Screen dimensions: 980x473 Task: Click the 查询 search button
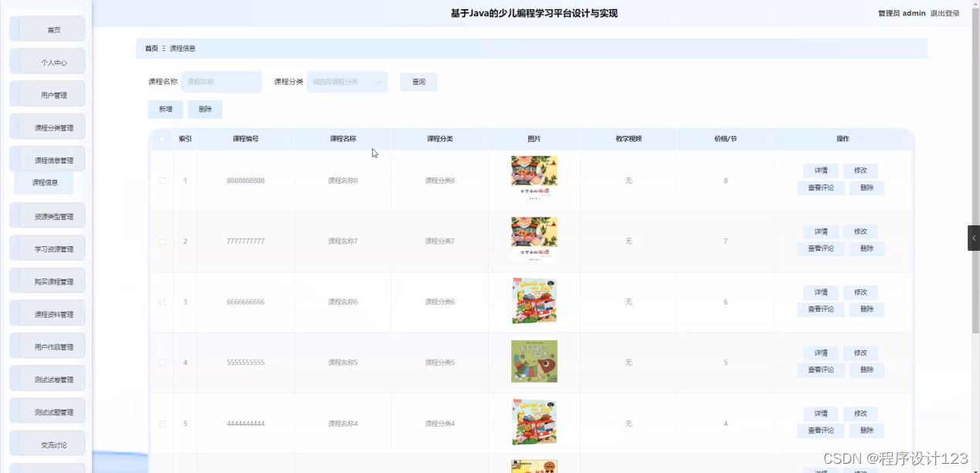[419, 82]
